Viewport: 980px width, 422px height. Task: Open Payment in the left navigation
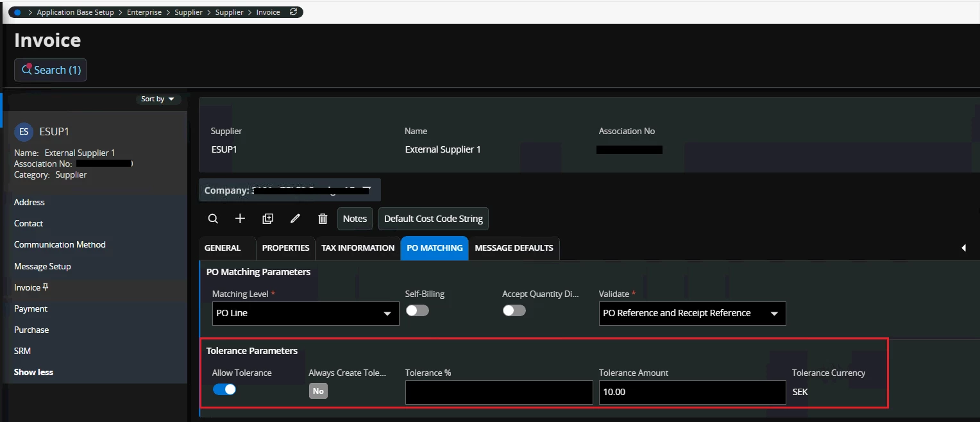31,308
